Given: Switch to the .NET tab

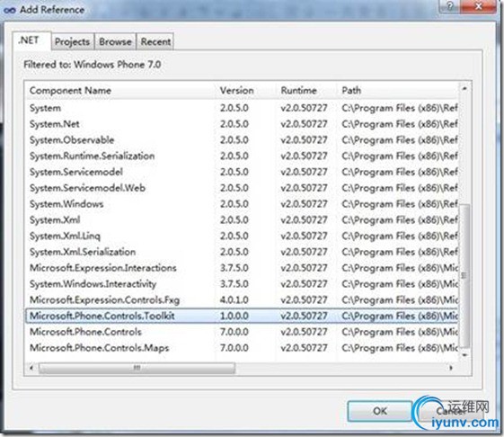Looking at the screenshot, I should (31, 41).
